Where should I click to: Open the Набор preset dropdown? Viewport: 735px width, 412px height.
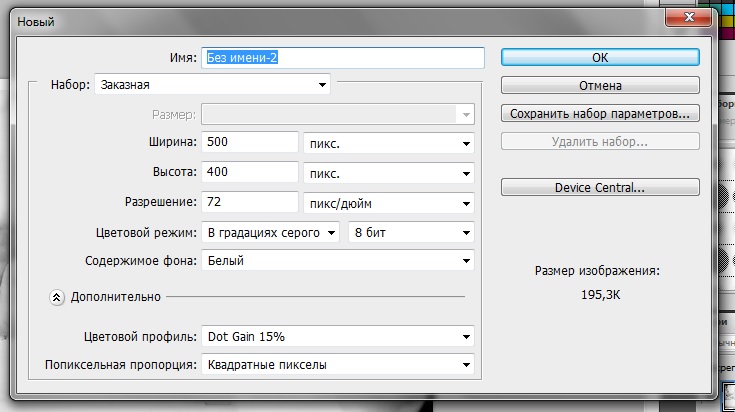(213, 86)
